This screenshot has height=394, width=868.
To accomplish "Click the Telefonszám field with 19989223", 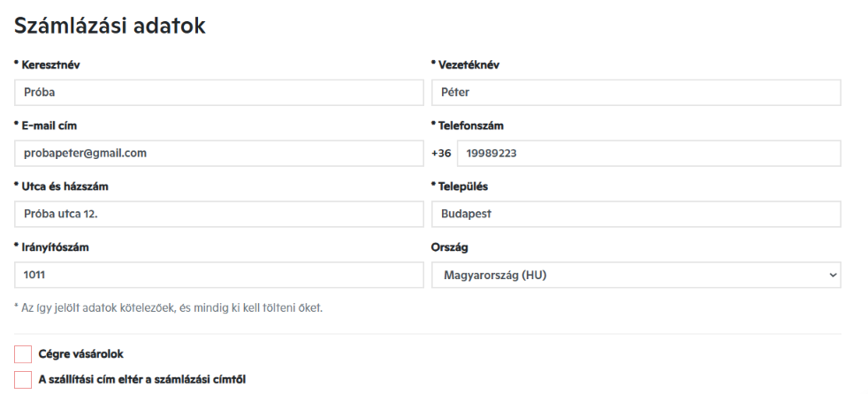I will (x=649, y=154).
